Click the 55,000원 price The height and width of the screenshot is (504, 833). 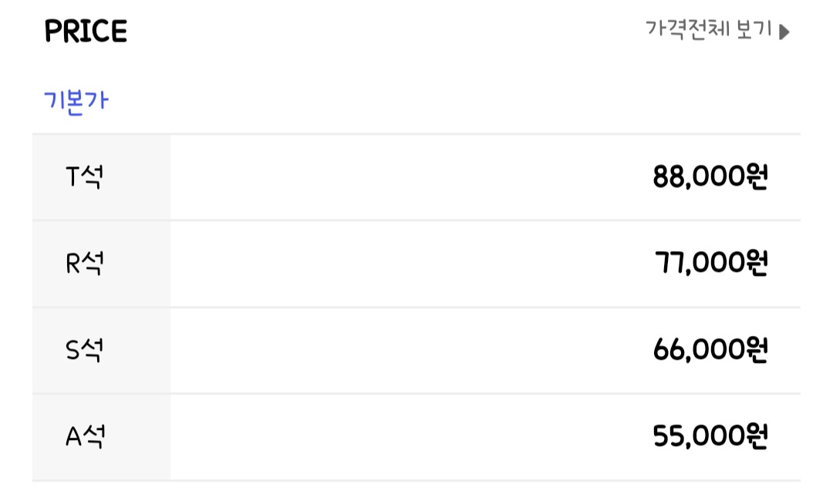[710, 437]
